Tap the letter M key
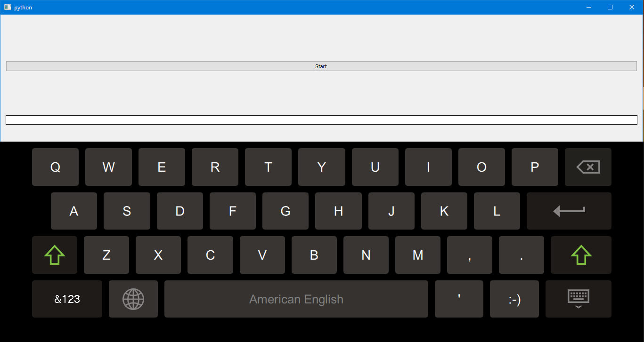This screenshot has width=644, height=342. click(x=417, y=255)
